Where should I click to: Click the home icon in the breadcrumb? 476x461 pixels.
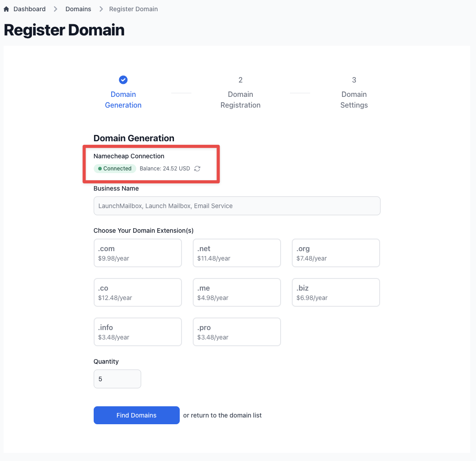coord(6,9)
